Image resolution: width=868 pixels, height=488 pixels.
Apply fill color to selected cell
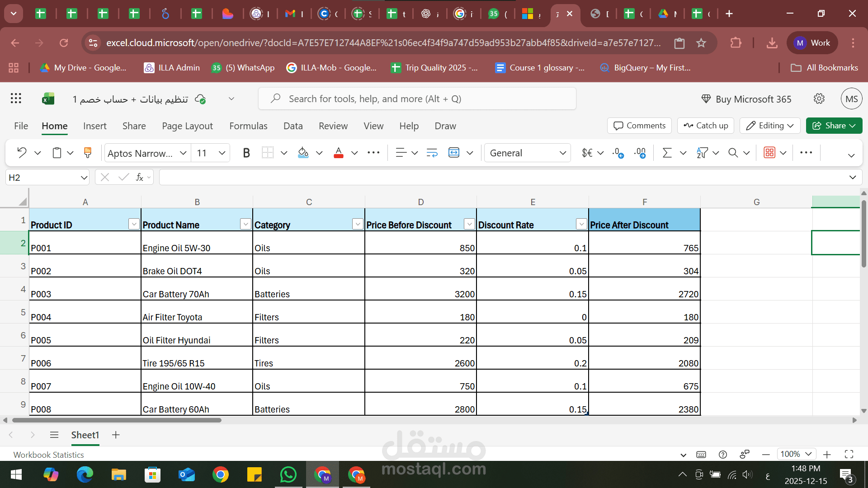coord(303,153)
